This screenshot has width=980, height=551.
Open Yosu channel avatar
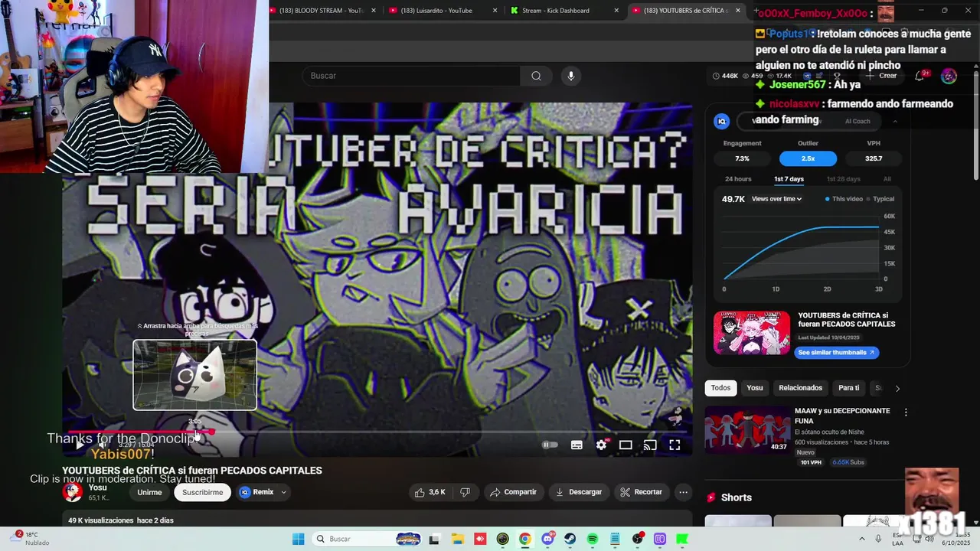click(x=73, y=492)
